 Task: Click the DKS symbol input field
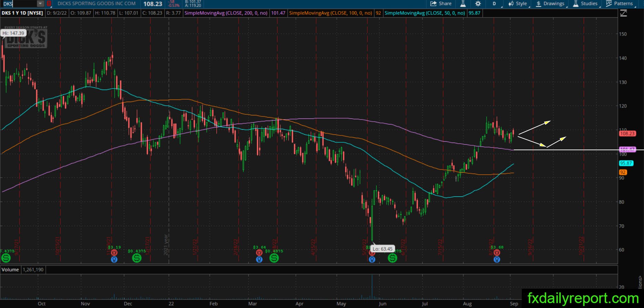(x=19, y=4)
